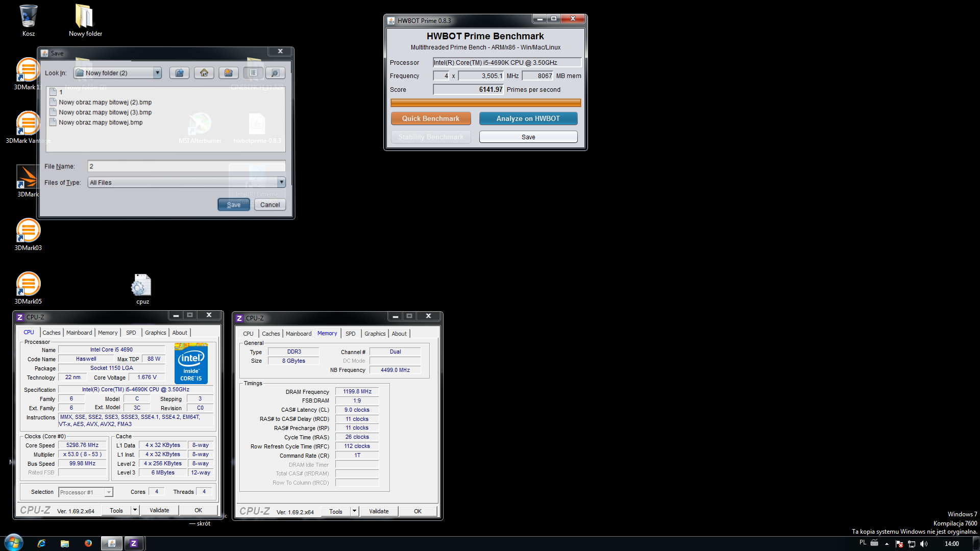Click OK in right CPU-Z window
This screenshot has width=980, height=551.
point(418,511)
